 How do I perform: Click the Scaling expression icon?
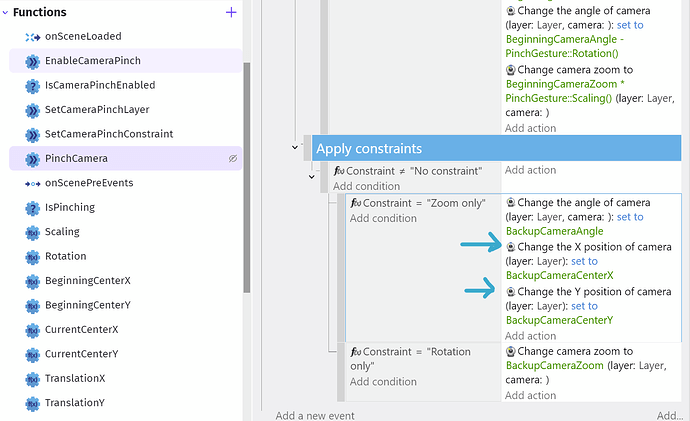32,232
